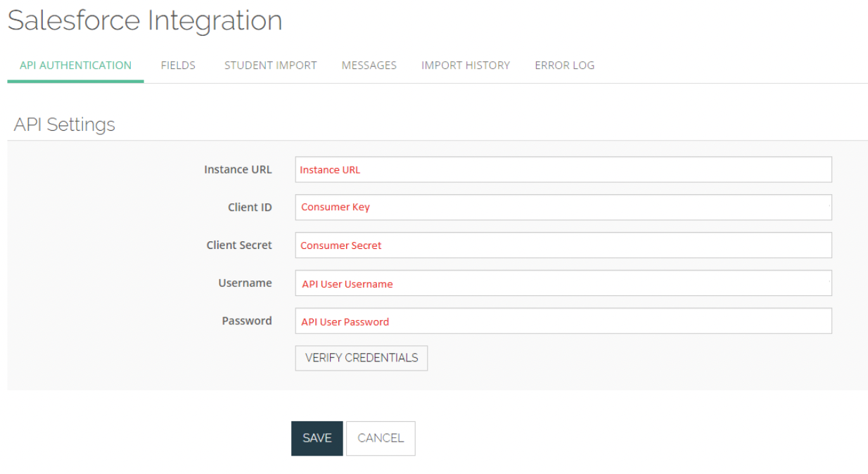Click the API Settings section heading
The image size is (868, 474).
pos(65,124)
